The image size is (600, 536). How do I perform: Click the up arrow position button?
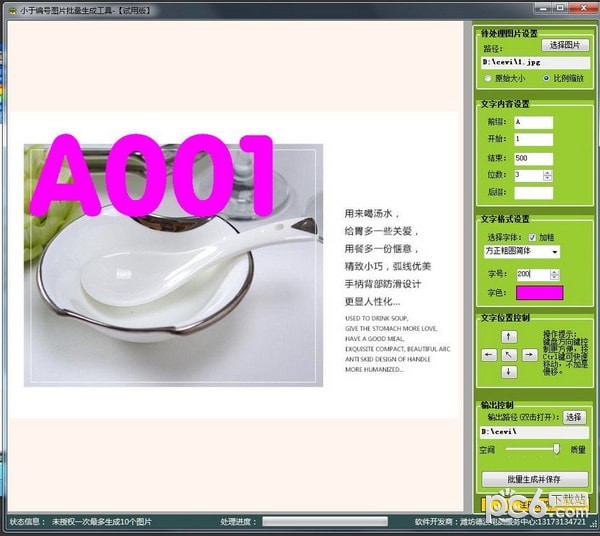click(508, 337)
